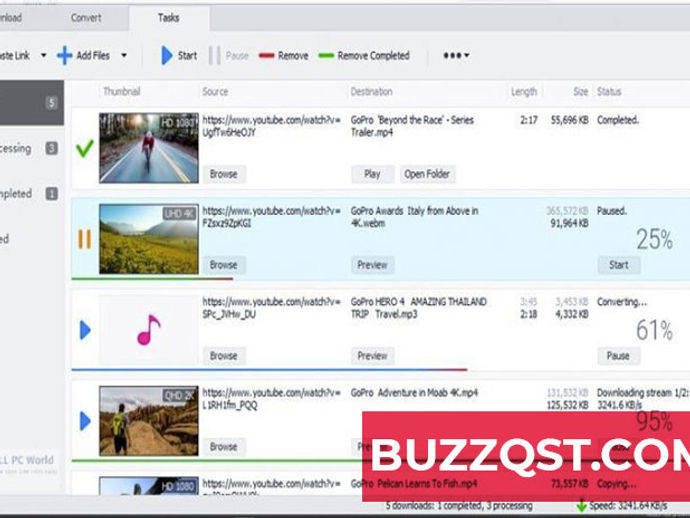Image resolution: width=690 pixels, height=518 pixels.
Task: Click the HD 1080 badge on cyclist thumbnail
Action: pyautogui.click(x=178, y=123)
